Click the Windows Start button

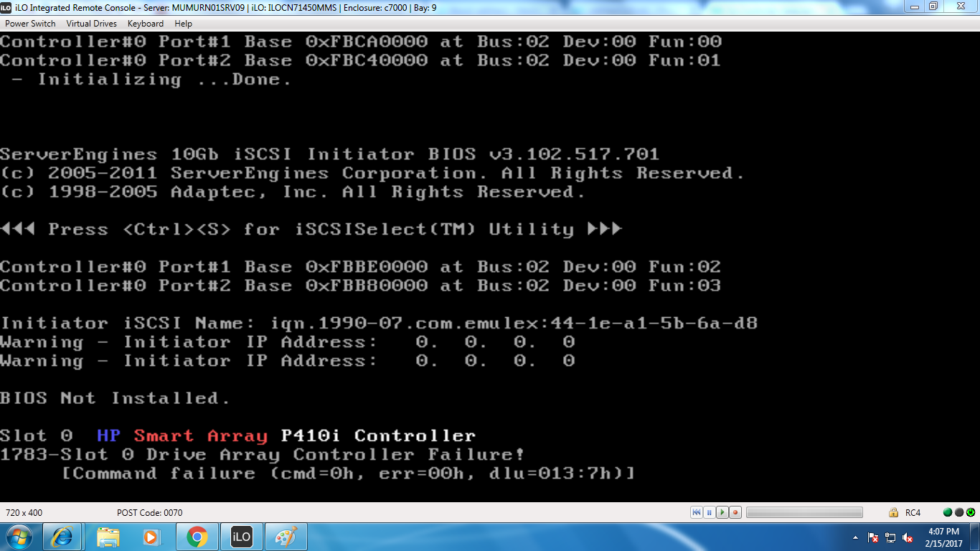(x=19, y=537)
